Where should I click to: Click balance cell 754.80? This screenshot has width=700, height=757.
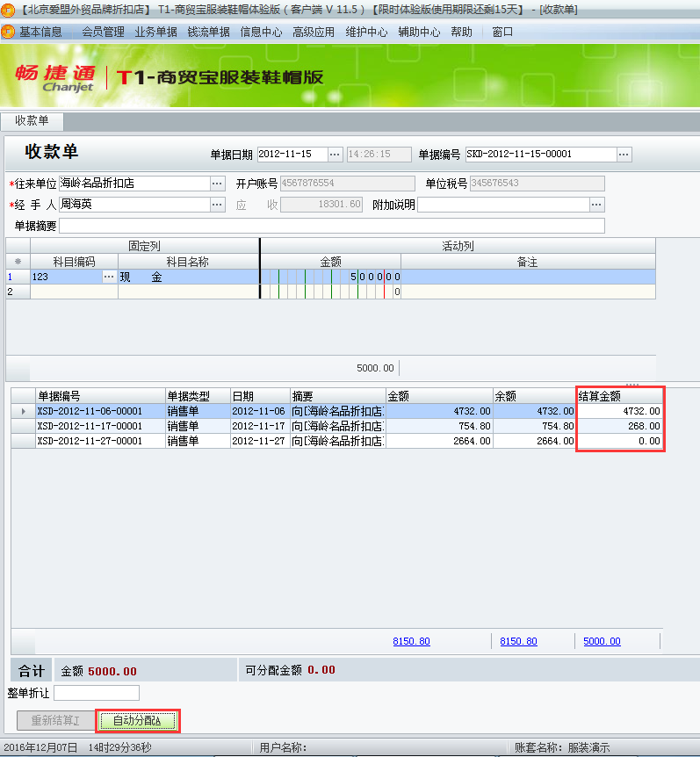click(534, 426)
